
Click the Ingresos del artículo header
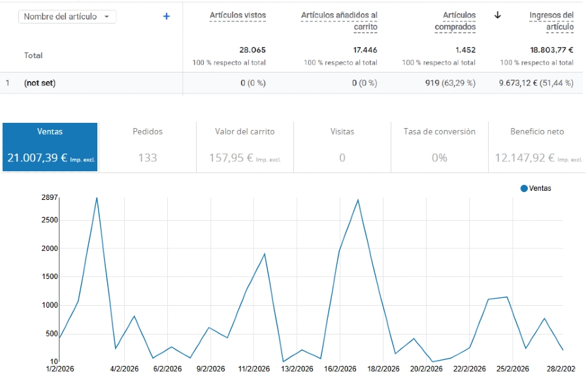551,19
